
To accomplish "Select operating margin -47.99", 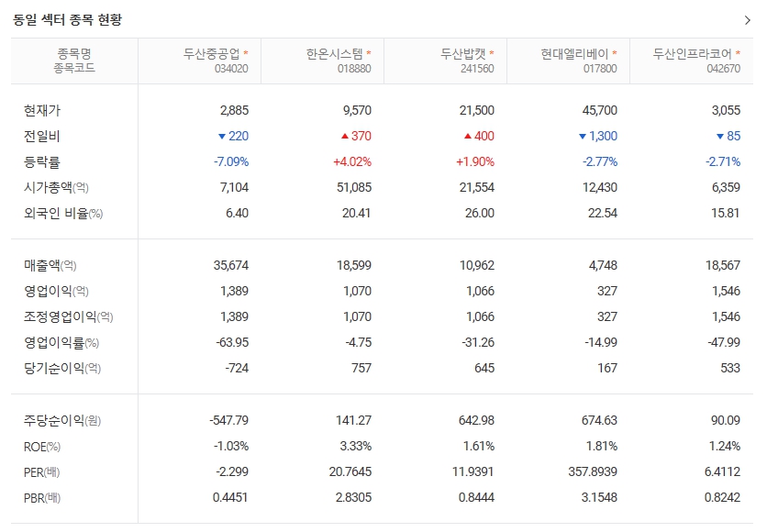I will 724,343.
